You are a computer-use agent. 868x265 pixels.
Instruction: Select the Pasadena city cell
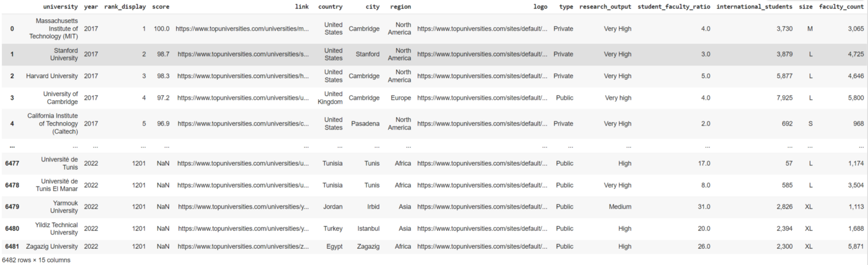point(364,123)
